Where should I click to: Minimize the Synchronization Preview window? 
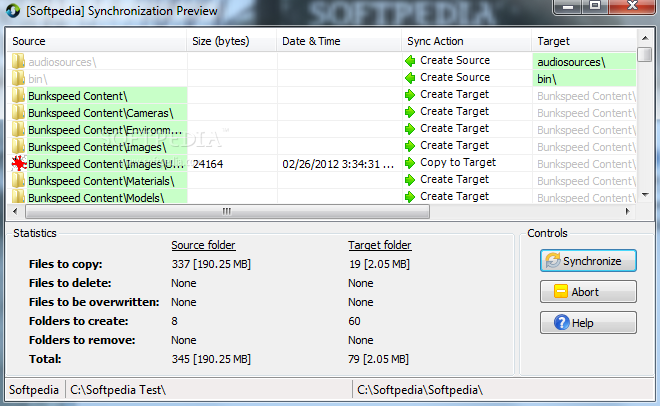point(568,6)
